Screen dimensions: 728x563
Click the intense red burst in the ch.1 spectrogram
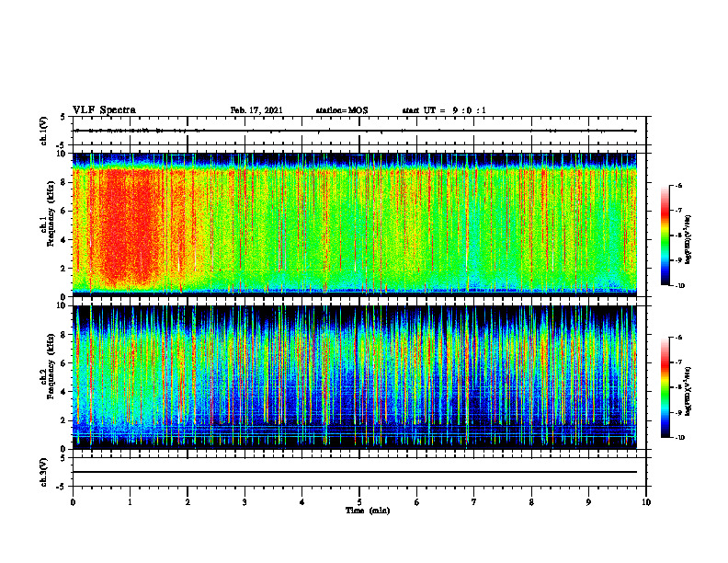(128, 227)
